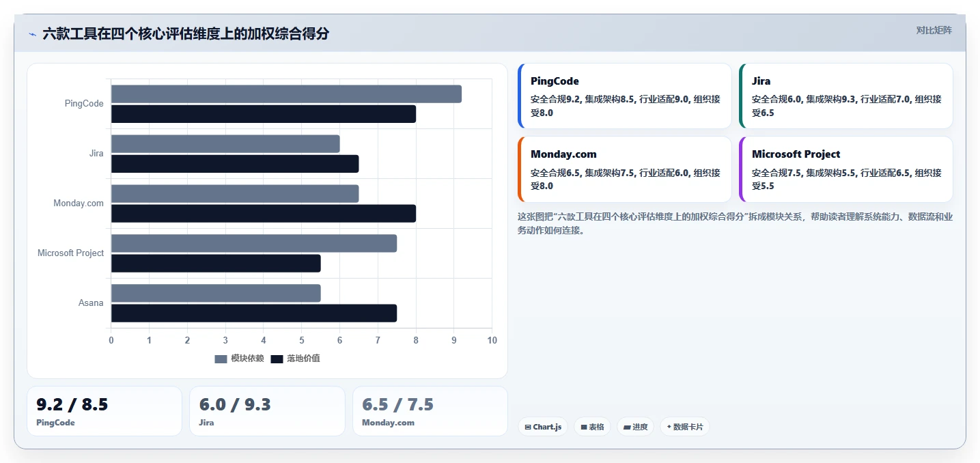This screenshot has width=980, height=463.
Task: Click Jira's 模块依赖 bar
Action: 225,144
